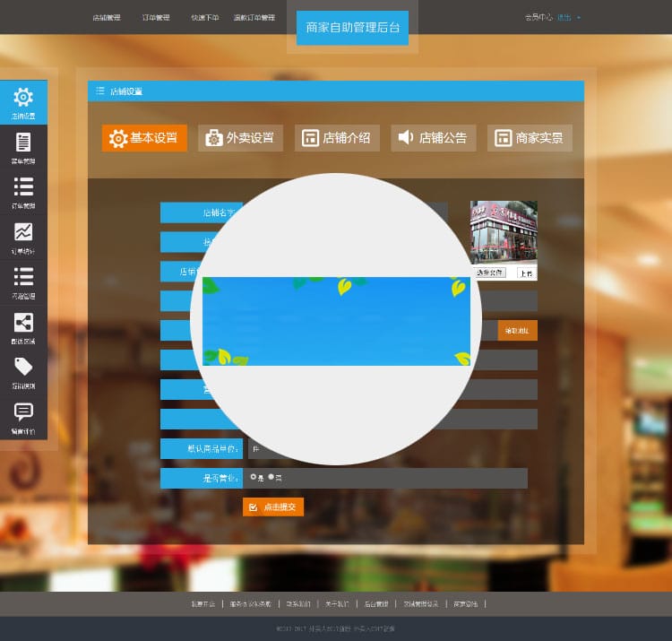The image size is (672, 641).
Task: Open 订单统计 chart icon in sidebar
Action: pyautogui.click(x=23, y=232)
